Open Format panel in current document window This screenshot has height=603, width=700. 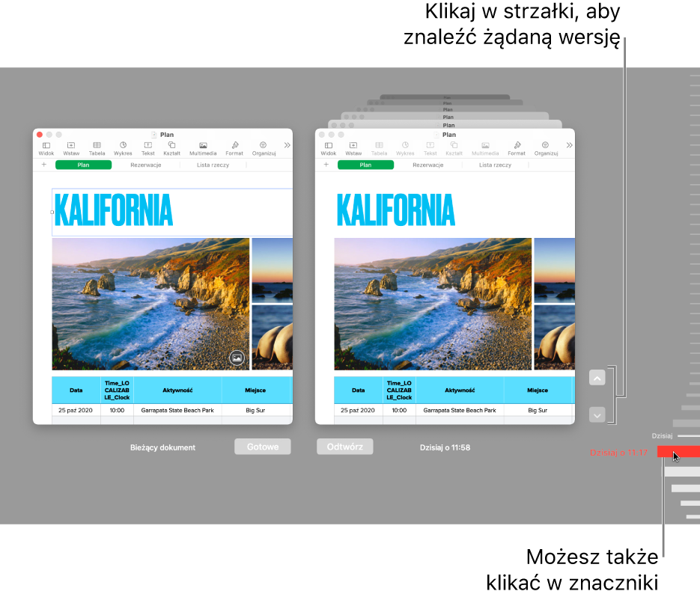[234, 149]
